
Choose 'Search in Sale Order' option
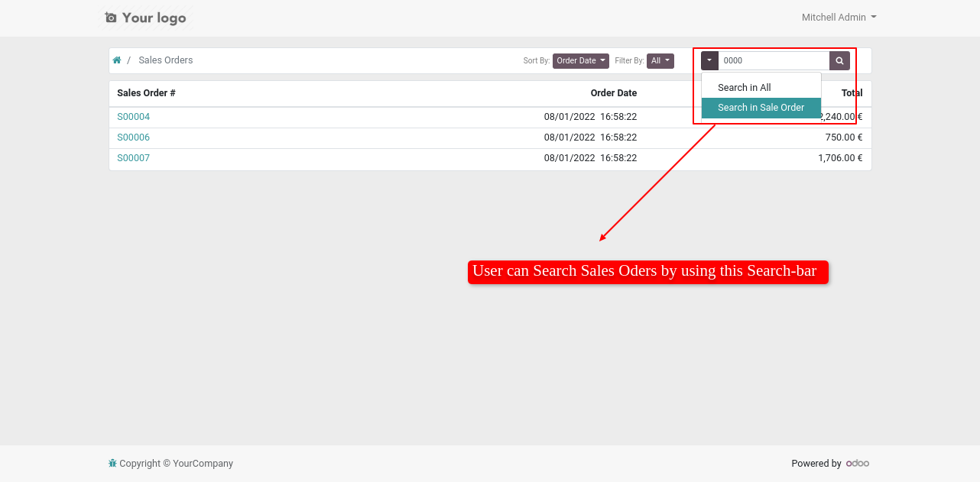click(761, 108)
